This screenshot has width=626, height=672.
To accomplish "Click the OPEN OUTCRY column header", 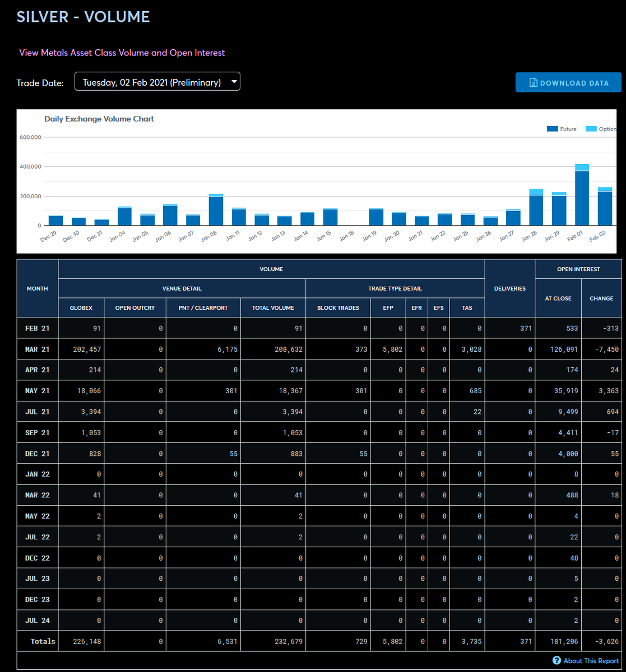I will point(135,307).
